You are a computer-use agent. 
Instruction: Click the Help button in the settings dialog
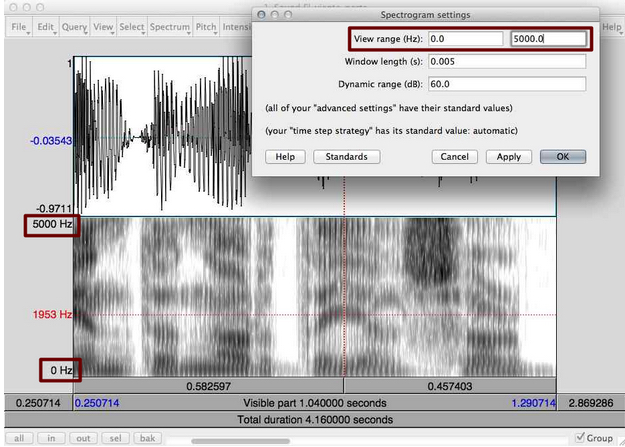[x=285, y=156]
